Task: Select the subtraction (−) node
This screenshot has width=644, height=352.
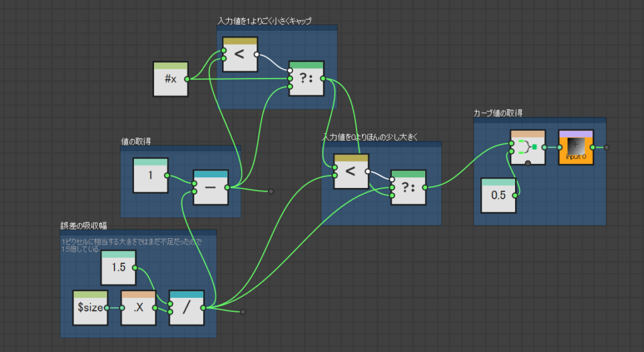Action: tap(210, 188)
